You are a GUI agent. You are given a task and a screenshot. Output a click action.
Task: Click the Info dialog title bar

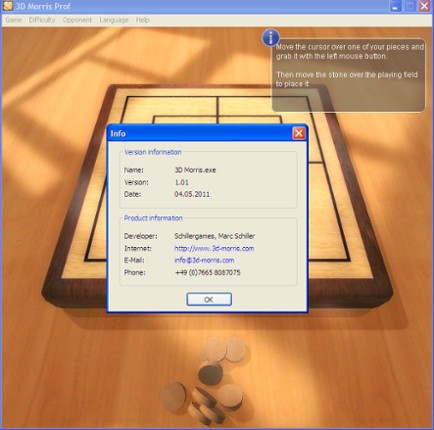(200, 133)
